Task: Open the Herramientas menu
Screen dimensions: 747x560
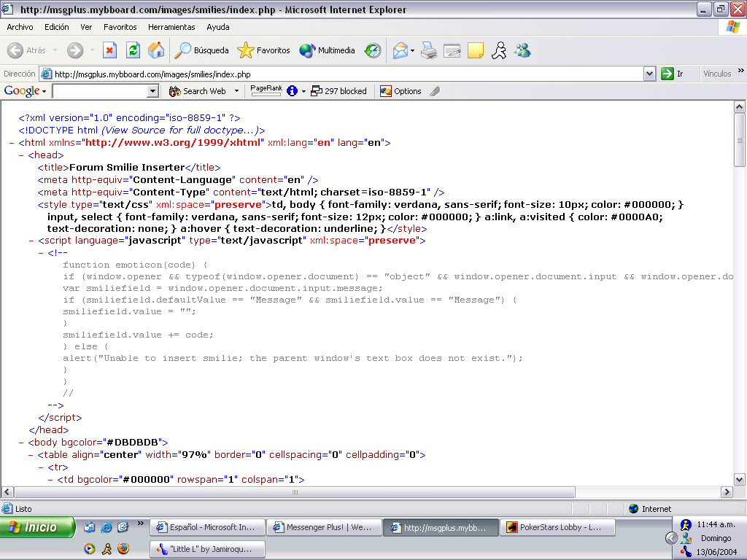Action: [171, 27]
